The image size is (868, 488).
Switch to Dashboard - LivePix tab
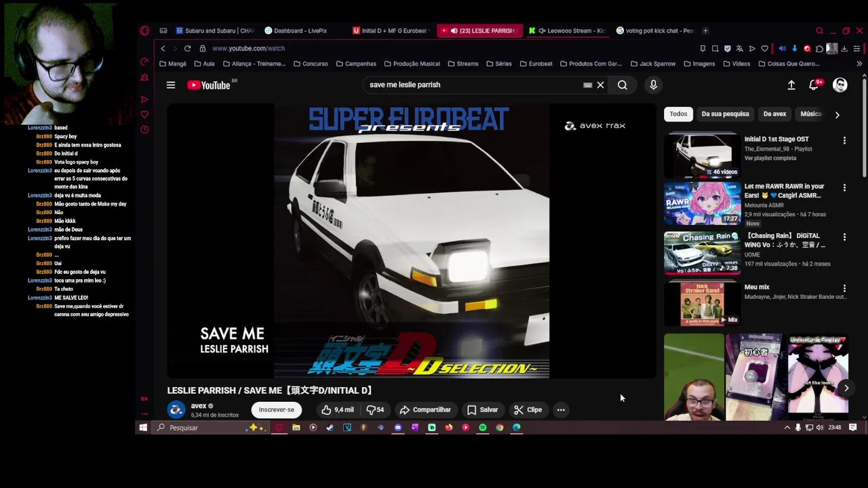pos(296,30)
